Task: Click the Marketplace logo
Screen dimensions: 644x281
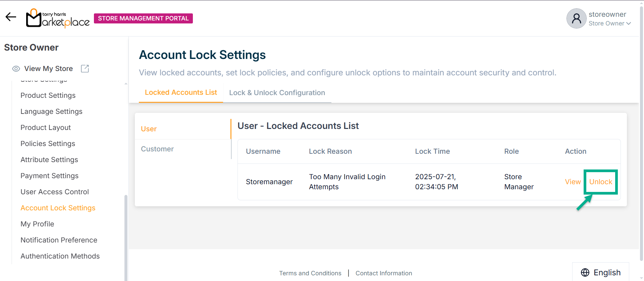Action: point(58,18)
